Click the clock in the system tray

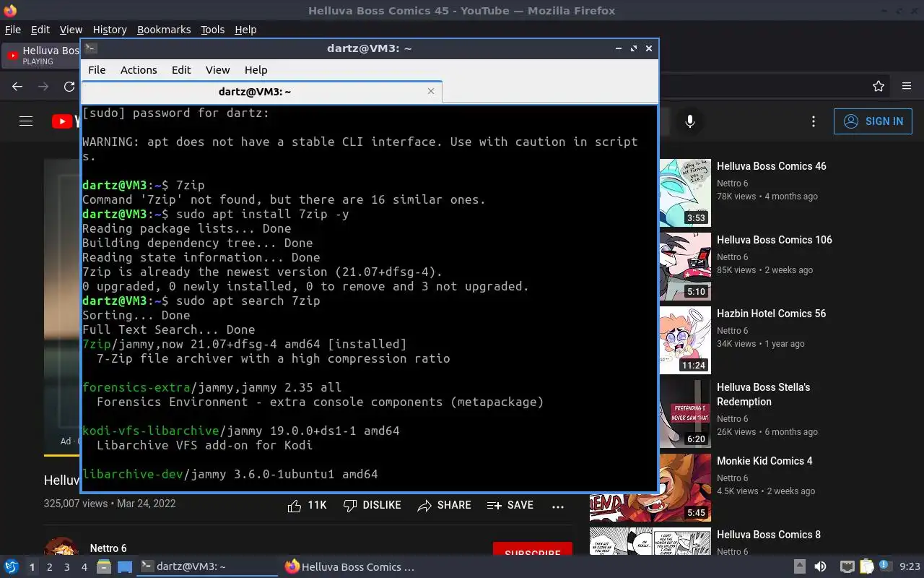[910, 567]
